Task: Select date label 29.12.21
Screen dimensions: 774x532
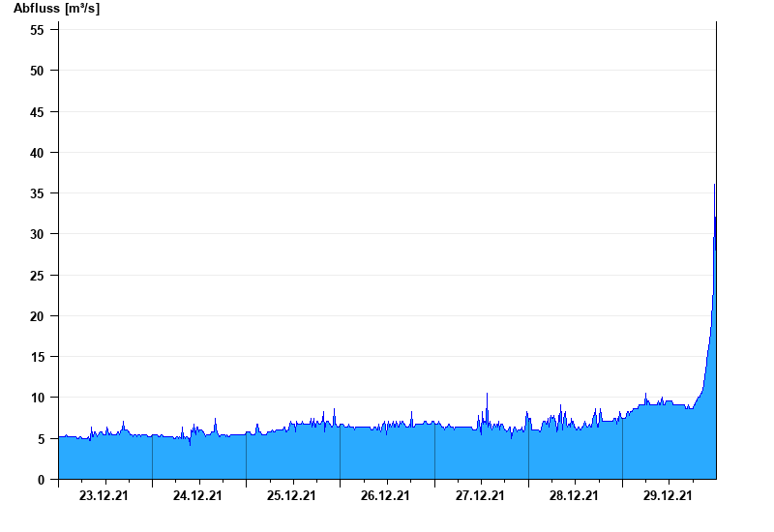Action: (668, 495)
